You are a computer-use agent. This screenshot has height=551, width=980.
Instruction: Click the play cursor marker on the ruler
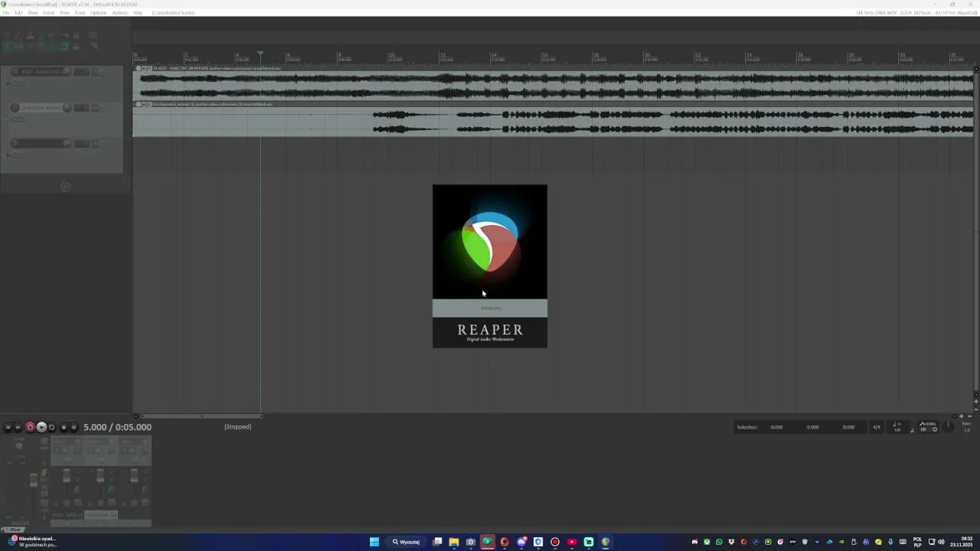(260, 55)
